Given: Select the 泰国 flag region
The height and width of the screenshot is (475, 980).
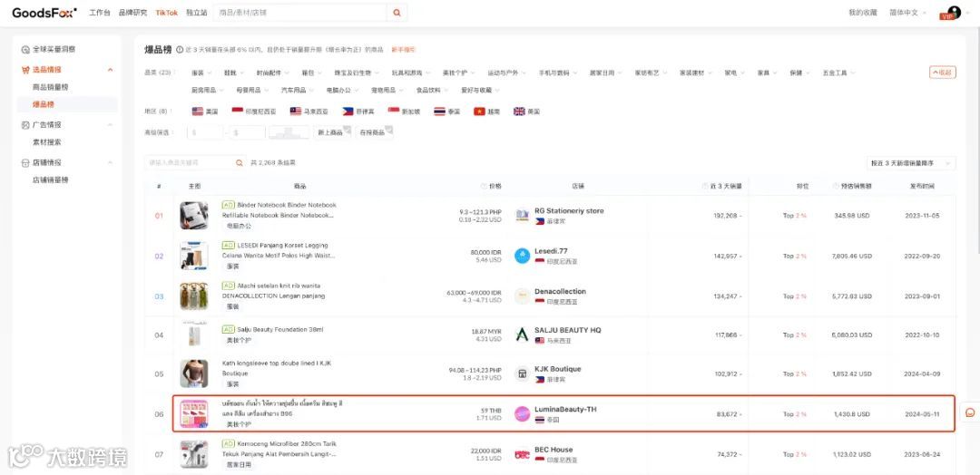Looking at the screenshot, I should [x=439, y=111].
